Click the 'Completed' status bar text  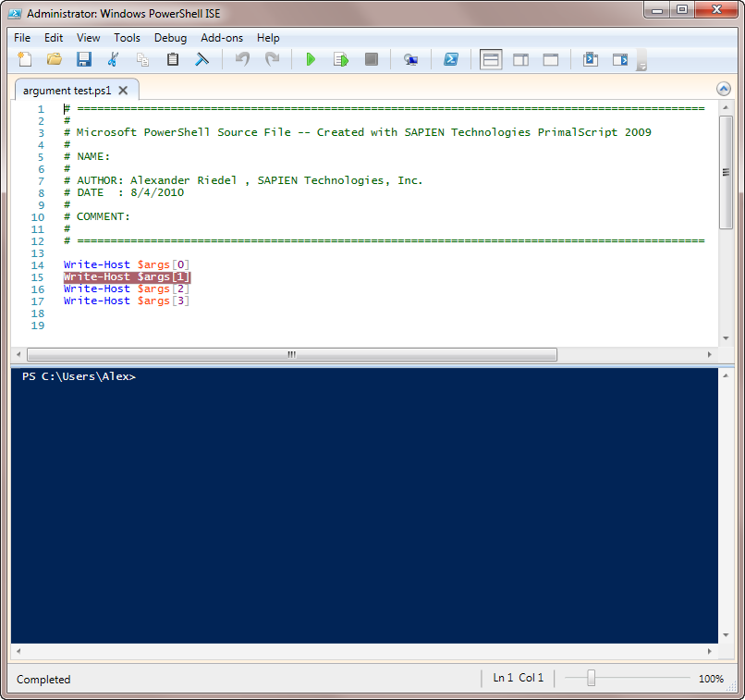click(43, 679)
